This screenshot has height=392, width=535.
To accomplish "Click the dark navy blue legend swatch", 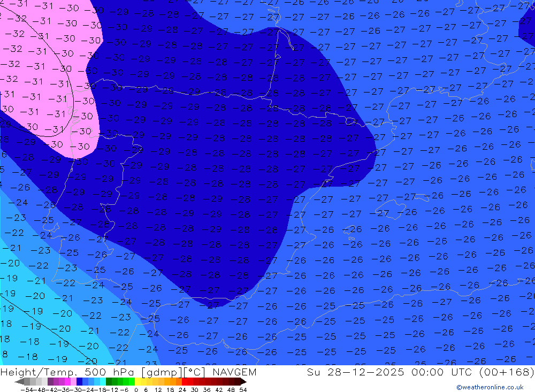I will (79, 382).
